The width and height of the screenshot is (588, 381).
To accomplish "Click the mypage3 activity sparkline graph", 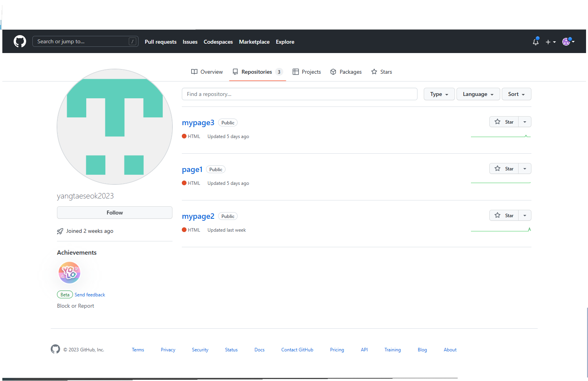I will point(501,136).
